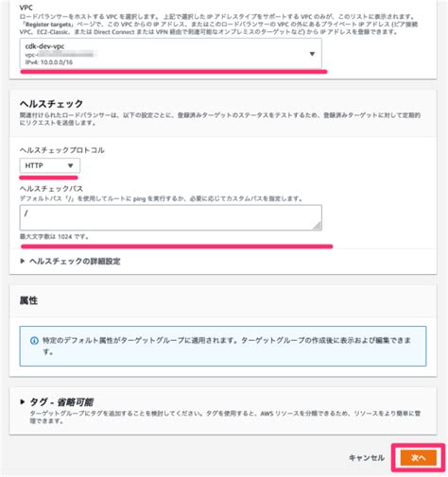Click the cdk-dev-vpc name text
The image size is (448, 477).
[44, 46]
